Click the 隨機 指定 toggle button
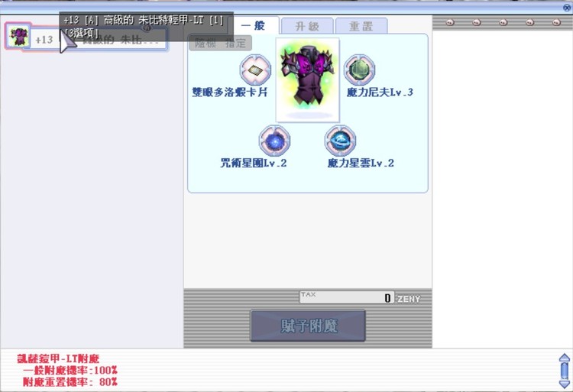The width and height of the screenshot is (573, 392). (x=220, y=43)
